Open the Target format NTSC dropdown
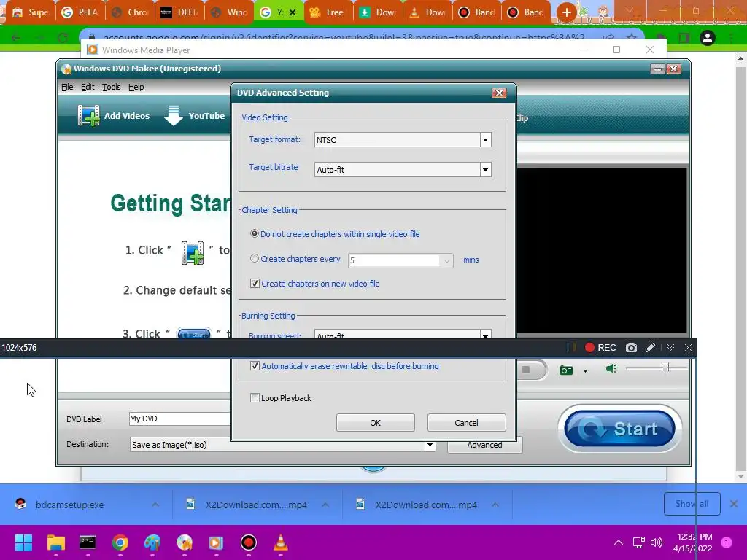 click(485, 139)
